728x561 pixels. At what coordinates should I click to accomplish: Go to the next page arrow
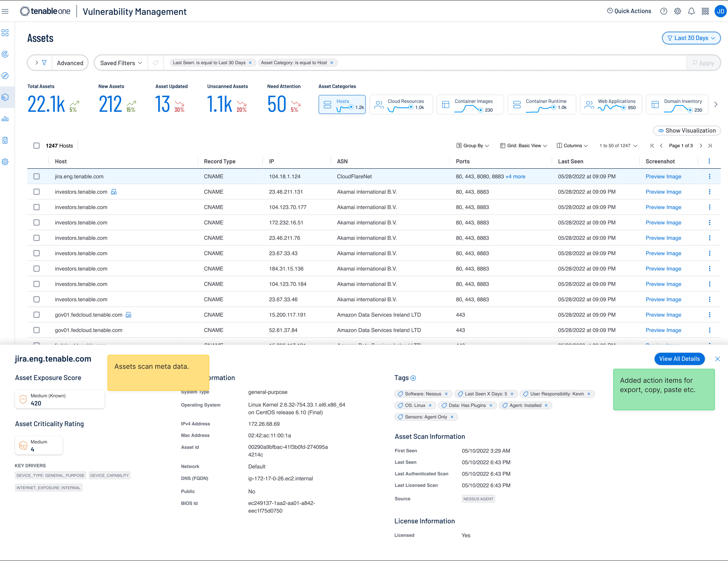click(x=701, y=146)
